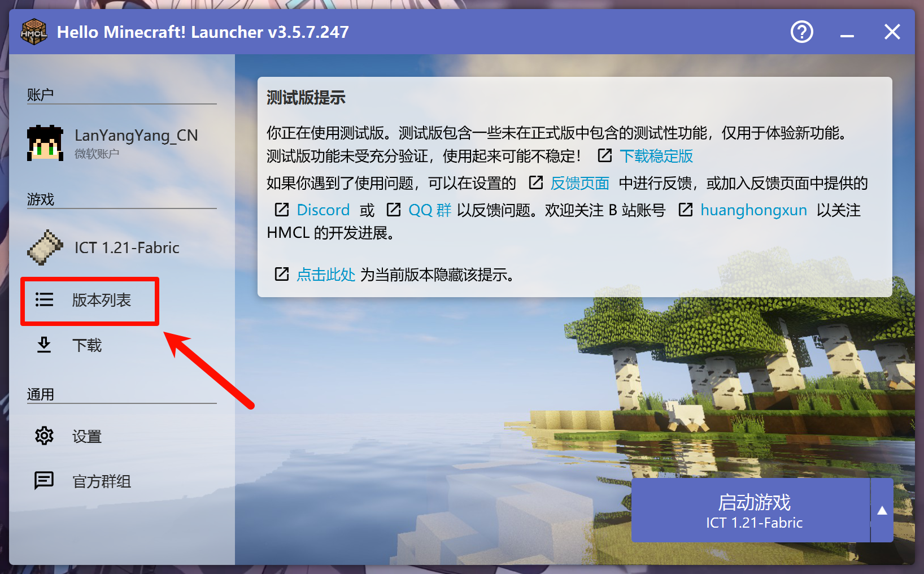Click the ICT 1.21-Fabric paper icon
Image resolution: width=924 pixels, height=574 pixels.
pyautogui.click(x=45, y=247)
